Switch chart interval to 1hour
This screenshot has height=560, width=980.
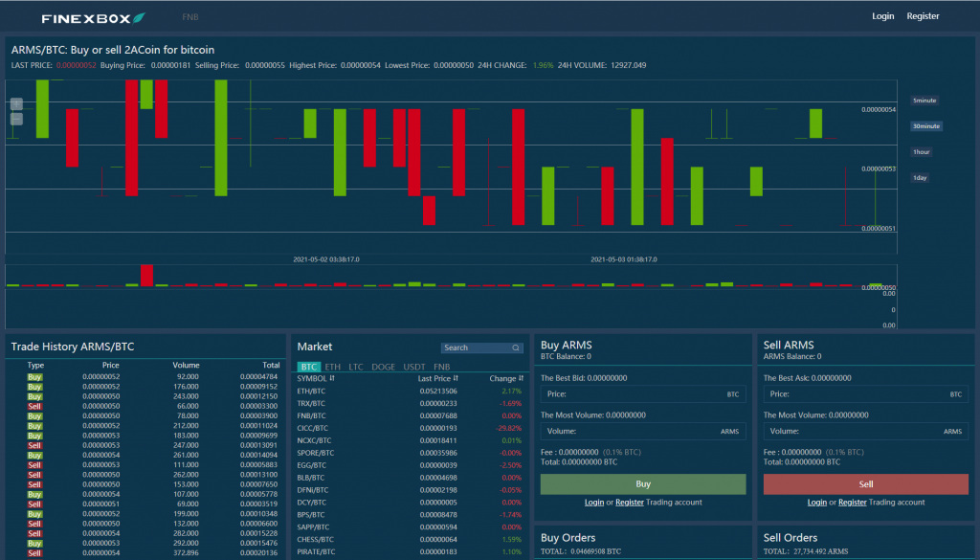pyautogui.click(x=922, y=152)
